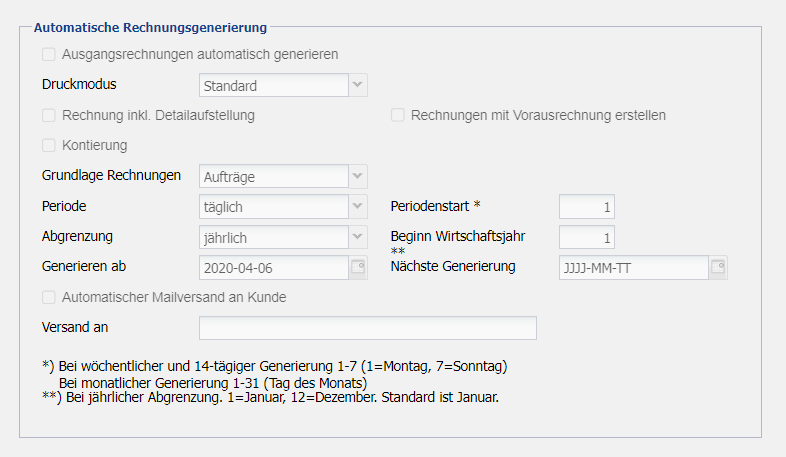This screenshot has height=457, width=786.
Task: Toggle Ausgangsrechnungen automatisch generieren checkbox
Action: click(x=49, y=54)
